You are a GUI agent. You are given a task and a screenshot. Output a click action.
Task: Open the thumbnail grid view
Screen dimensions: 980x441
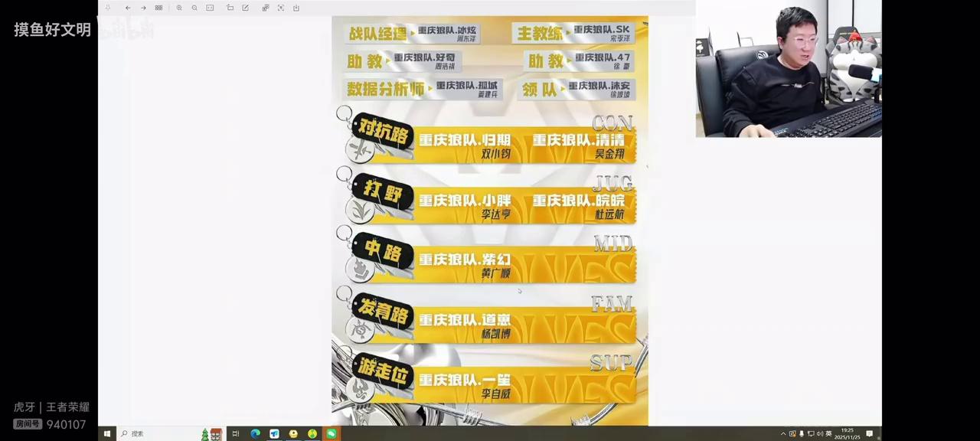158,8
